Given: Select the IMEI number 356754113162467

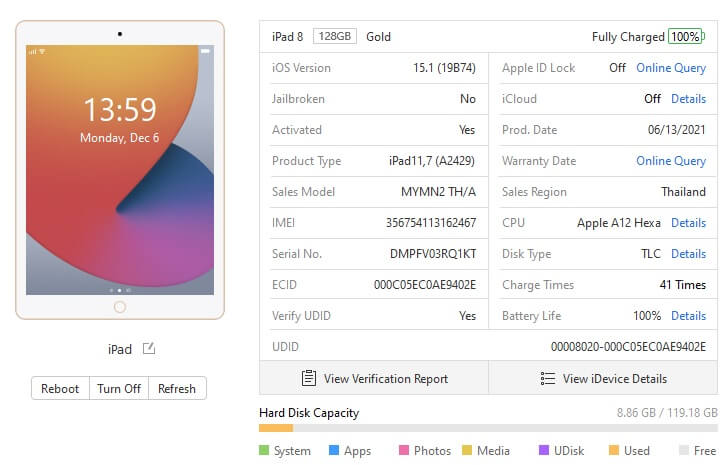Looking at the screenshot, I should pos(431,223).
